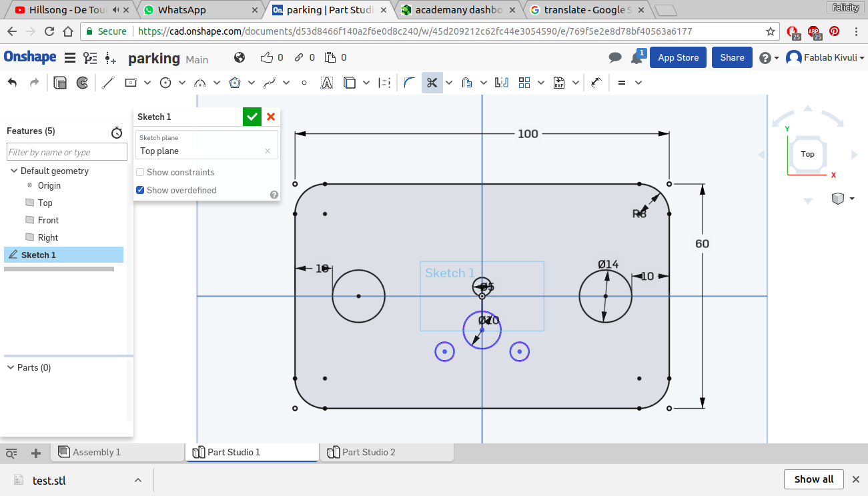Collapse the Parts (0) section

tap(11, 367)
